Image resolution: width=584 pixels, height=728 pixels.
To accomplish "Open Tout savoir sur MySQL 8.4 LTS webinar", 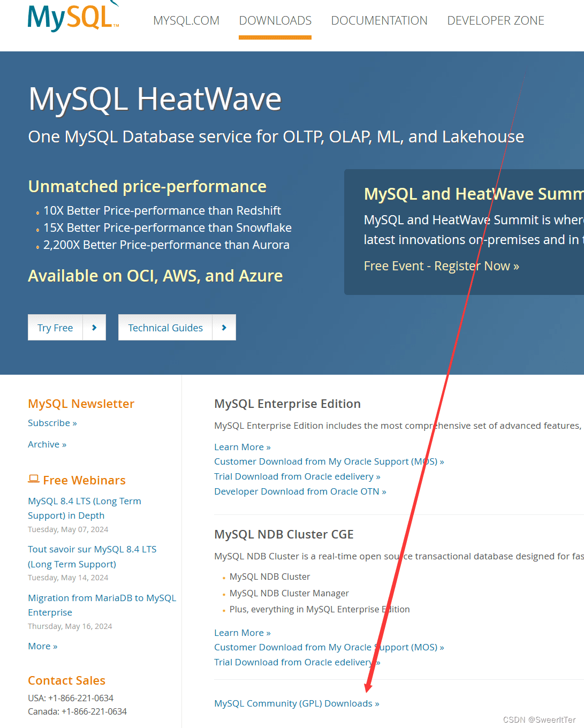I will (x=92, y=557).
